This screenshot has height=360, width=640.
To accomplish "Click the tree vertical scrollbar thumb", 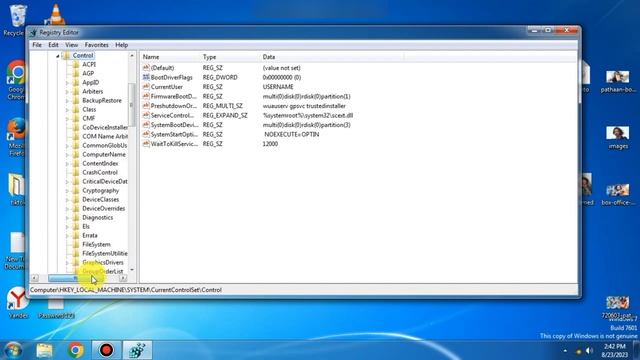I will coord(131,104).
